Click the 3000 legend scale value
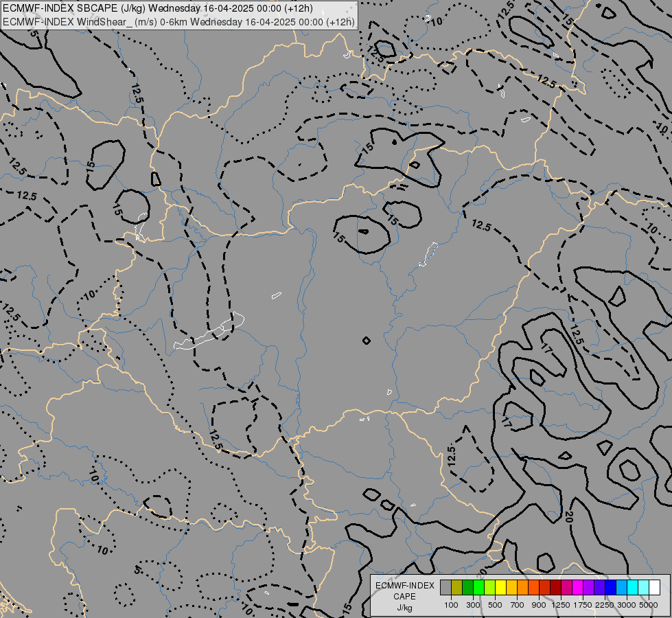Viewport: 672px width, 618px height. coord(627,605)
